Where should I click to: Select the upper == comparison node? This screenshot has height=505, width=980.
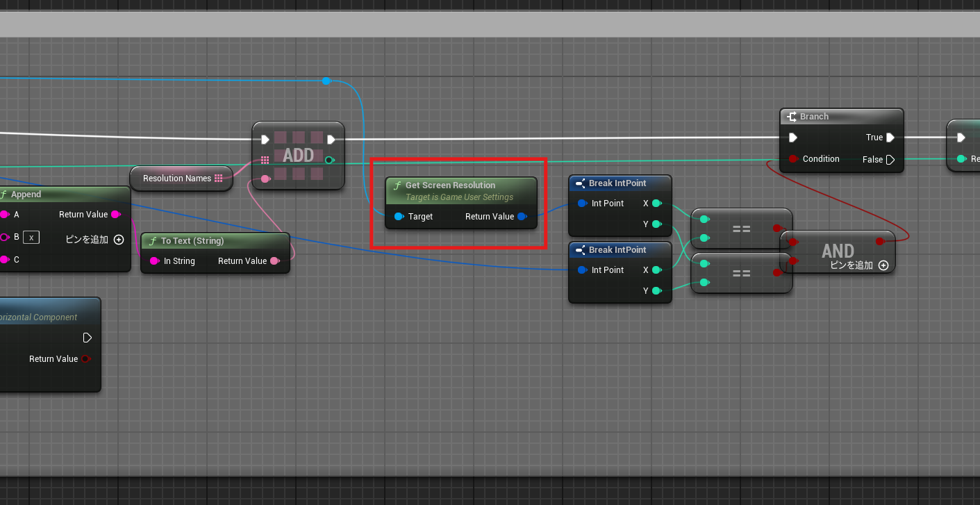click(x=742, y=229)
